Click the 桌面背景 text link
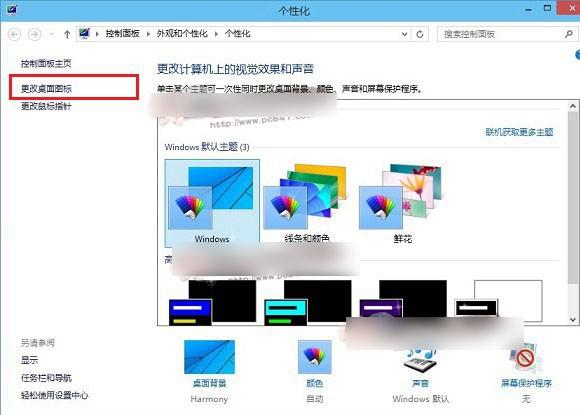 (209, 383)
